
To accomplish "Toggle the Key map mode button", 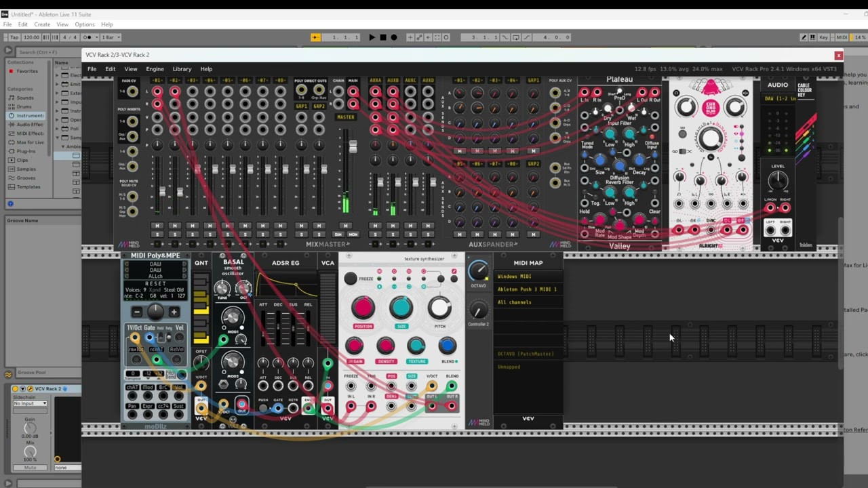I will tap(824, 37).
